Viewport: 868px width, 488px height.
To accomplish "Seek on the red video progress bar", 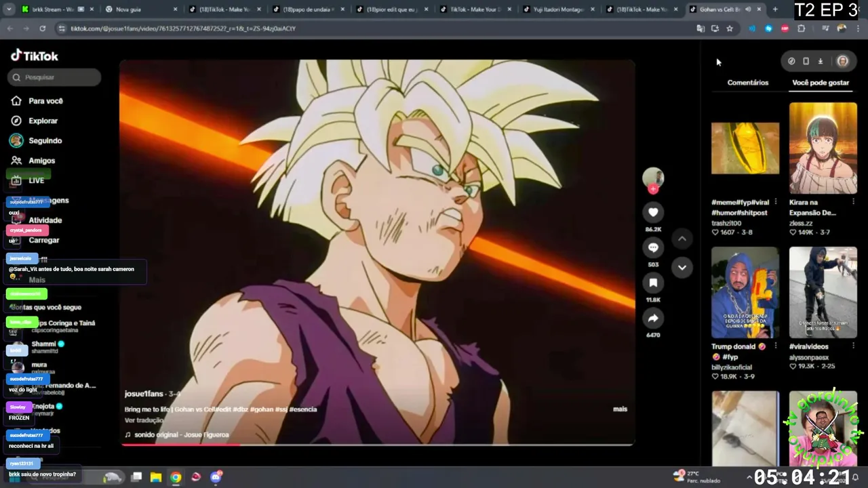I will click(377, 445).
